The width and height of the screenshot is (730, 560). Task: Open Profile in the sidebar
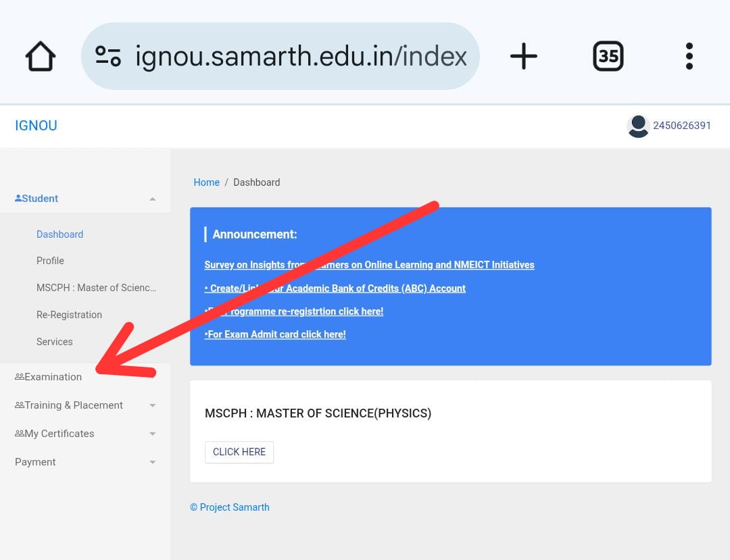click(x=50, y=261)
